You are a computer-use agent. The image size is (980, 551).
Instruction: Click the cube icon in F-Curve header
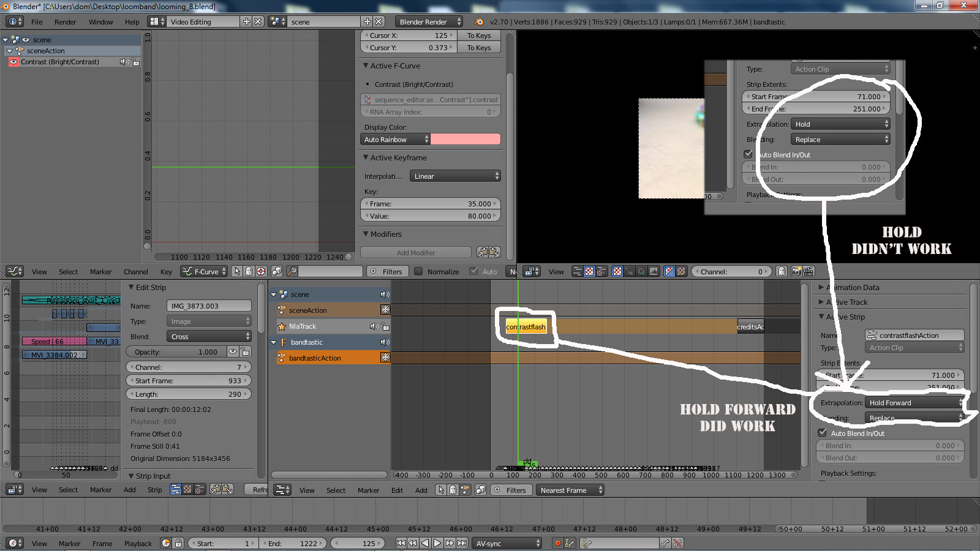[277, 271]
